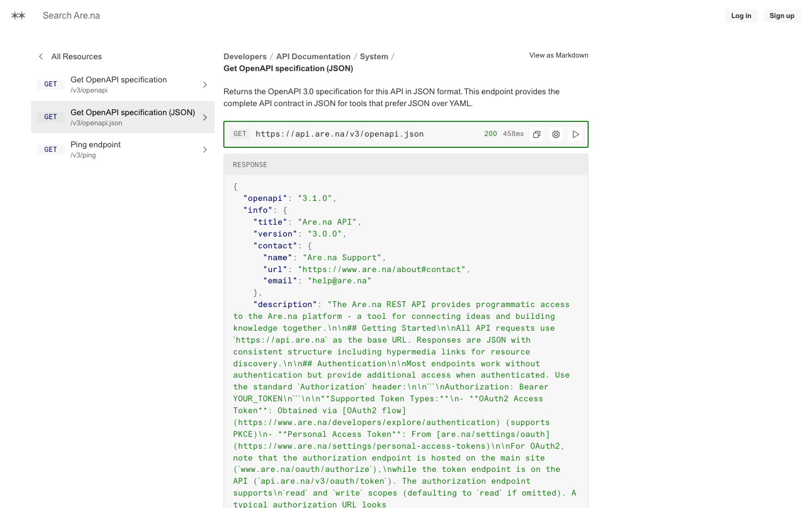Click GET badge beside /v3/openapi.json
Screen dimensions: 812x508
point(51,117)
